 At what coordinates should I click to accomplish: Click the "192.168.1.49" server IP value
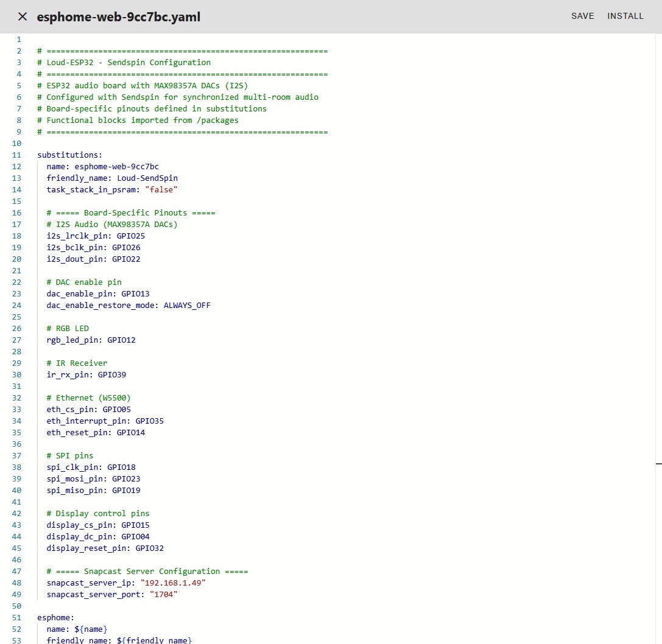pyautogui.click(x=173, y=583)
